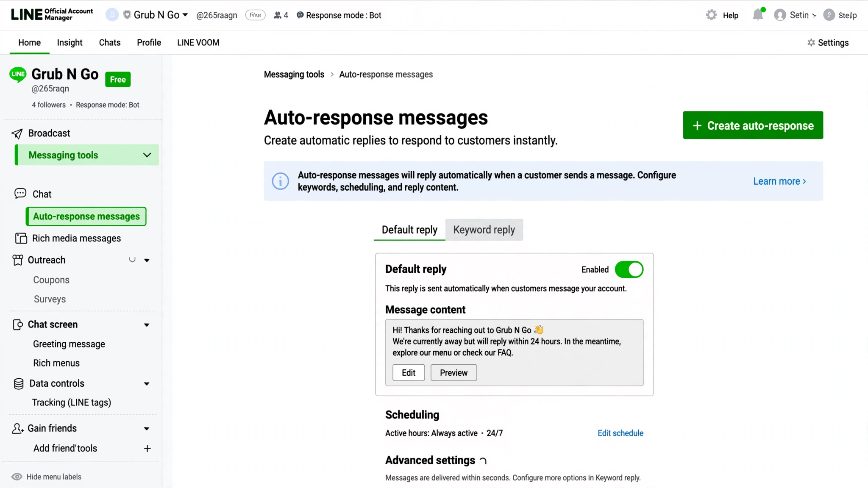Screen dimensions: 868x488
Task: Open Rich menus in the sidebar
Action: [x=56, y=363]
